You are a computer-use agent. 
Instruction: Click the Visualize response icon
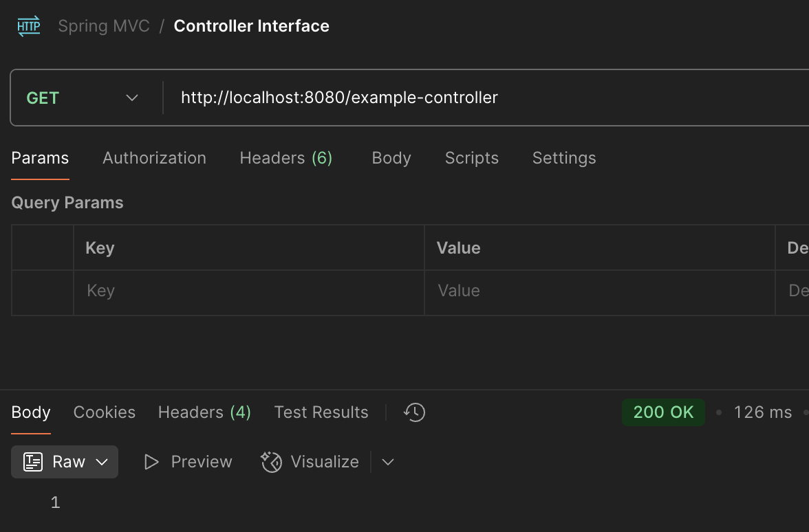coord(272,462)
